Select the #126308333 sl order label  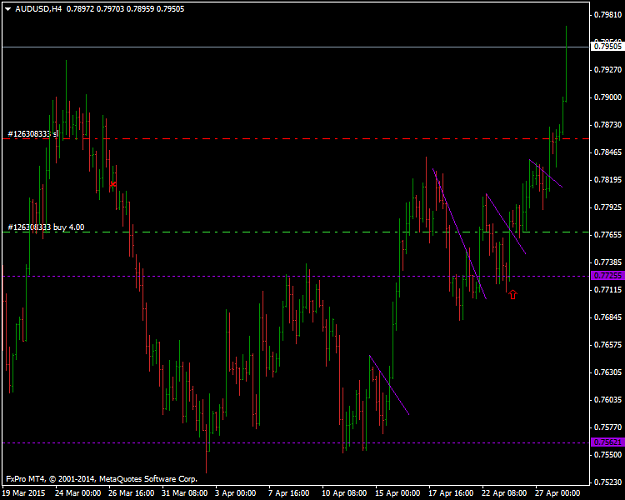33,134
